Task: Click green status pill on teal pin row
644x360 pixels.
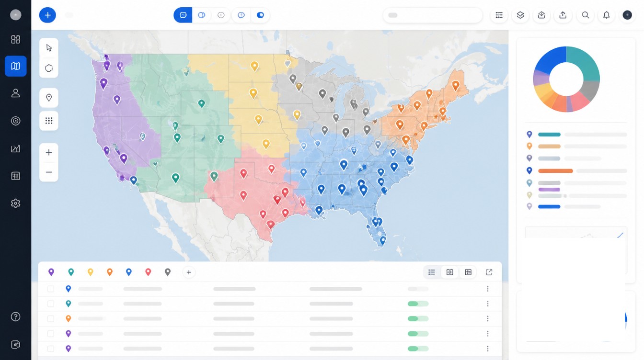Action: pos(418,304)
